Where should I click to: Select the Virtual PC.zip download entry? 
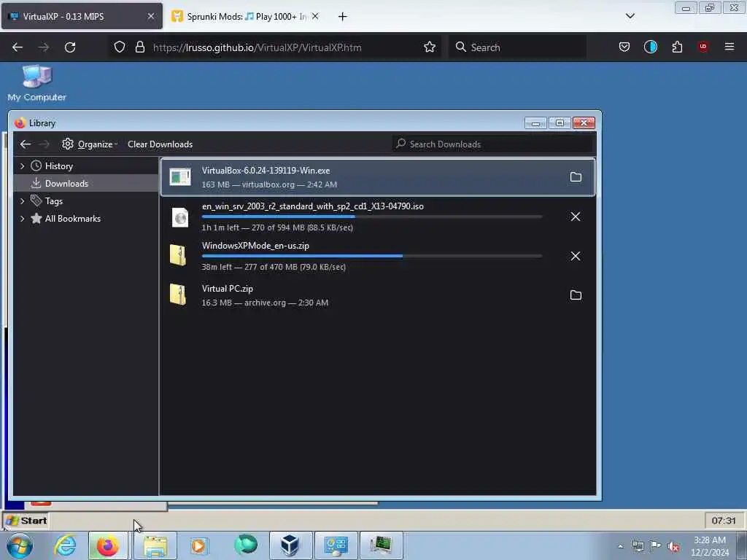click(378, 295)
